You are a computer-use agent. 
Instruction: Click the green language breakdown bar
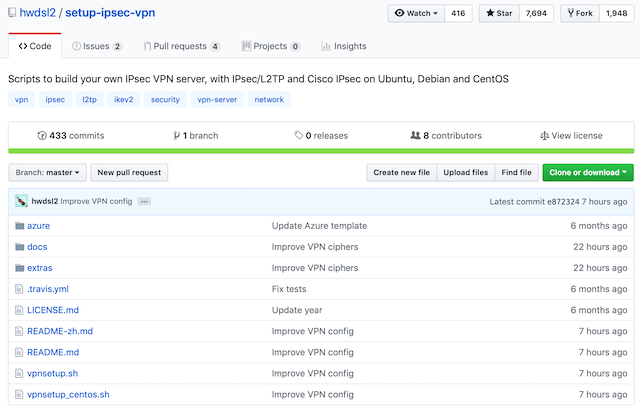[x=321, y=151]
